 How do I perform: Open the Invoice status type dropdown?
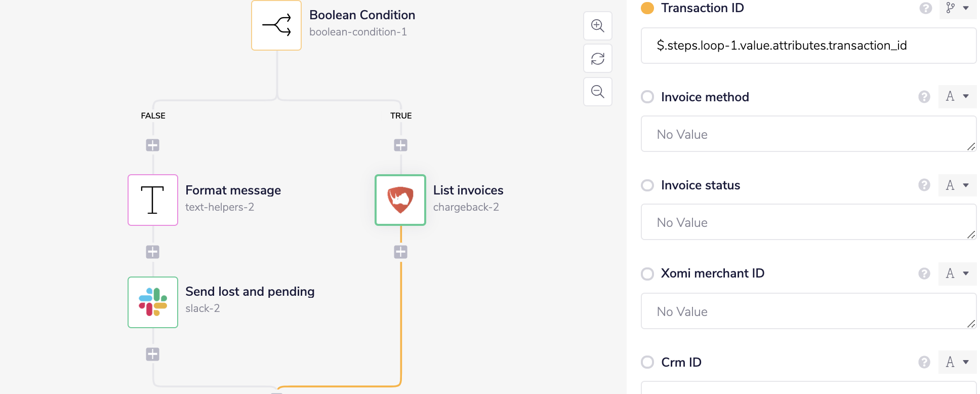tap(957, 185)
